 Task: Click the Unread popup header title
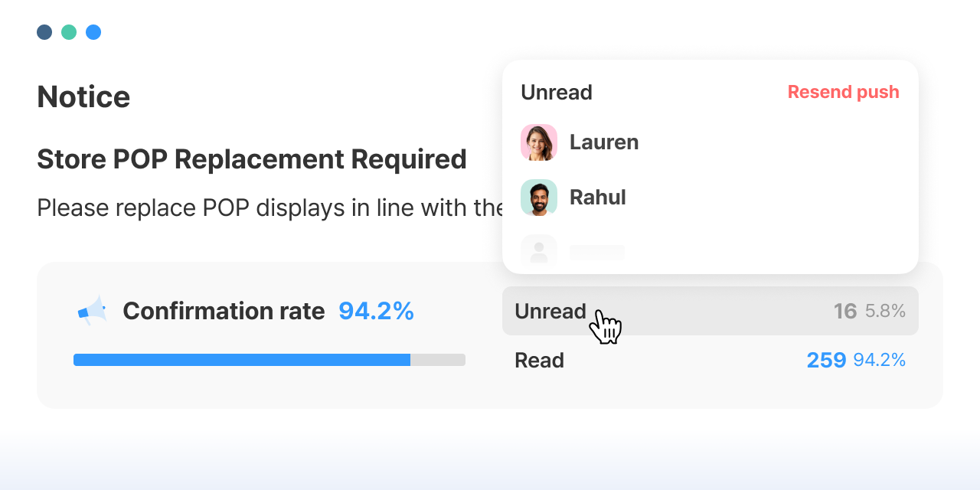tap(557, 92)
